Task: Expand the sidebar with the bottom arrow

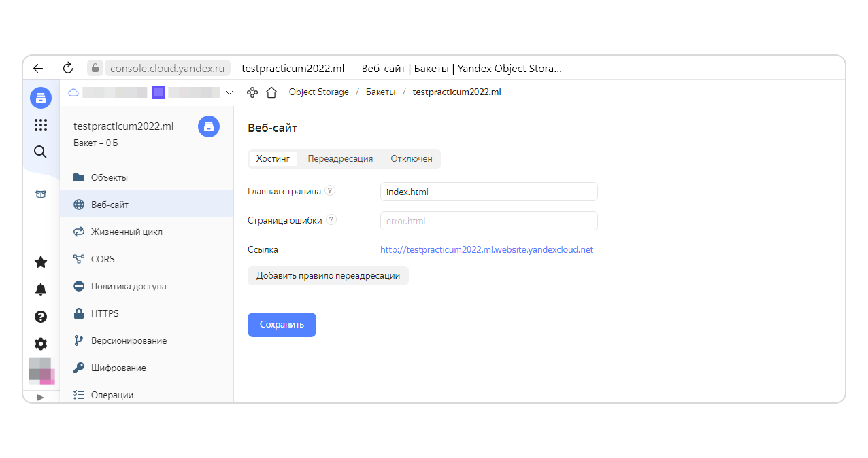Action: (x=40, y=397)
